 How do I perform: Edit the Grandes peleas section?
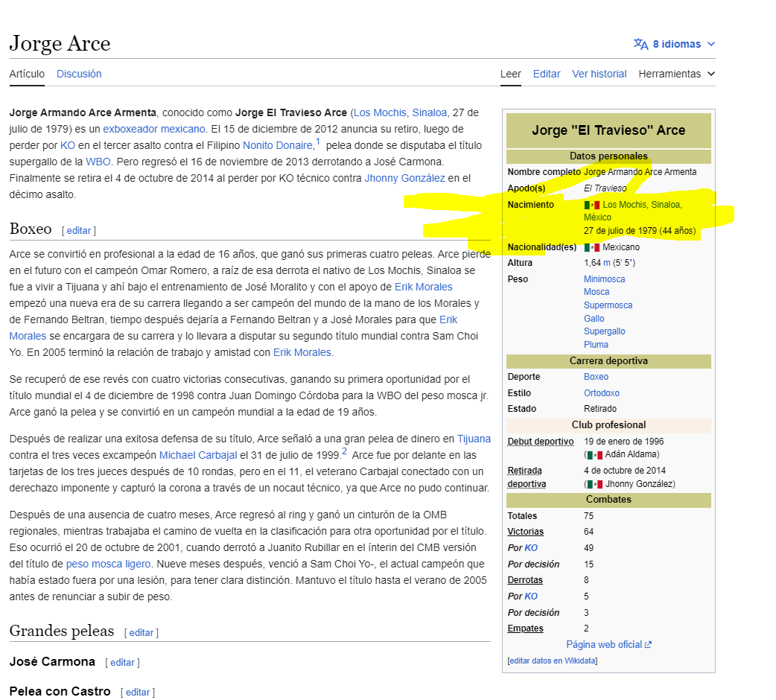click(141, 633)
